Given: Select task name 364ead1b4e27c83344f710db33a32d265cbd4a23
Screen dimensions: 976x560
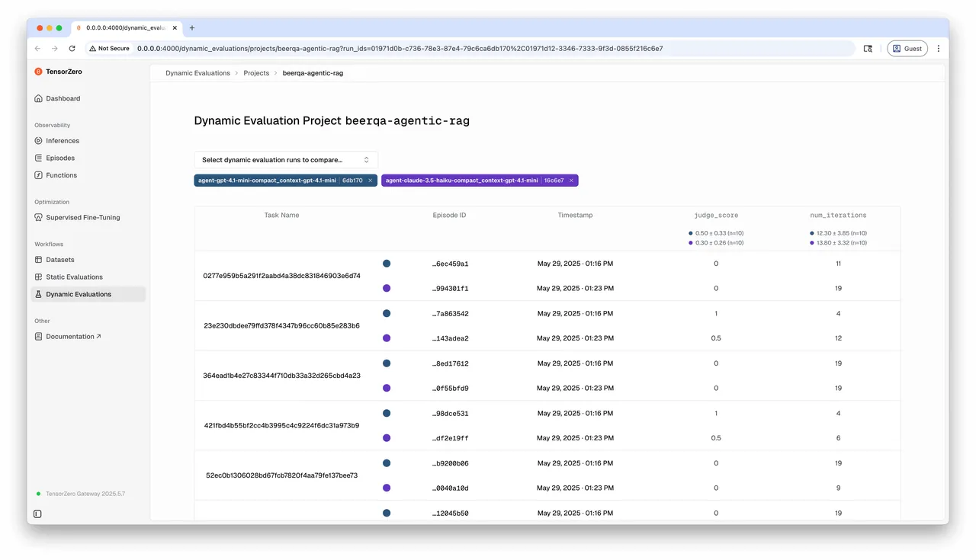Looking at the screenshot, I should tap(281, 376).
